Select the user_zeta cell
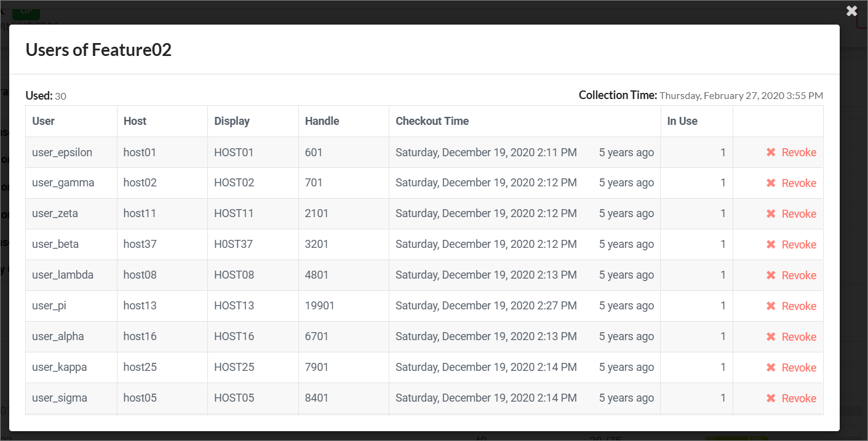 (x=71, y=214)
